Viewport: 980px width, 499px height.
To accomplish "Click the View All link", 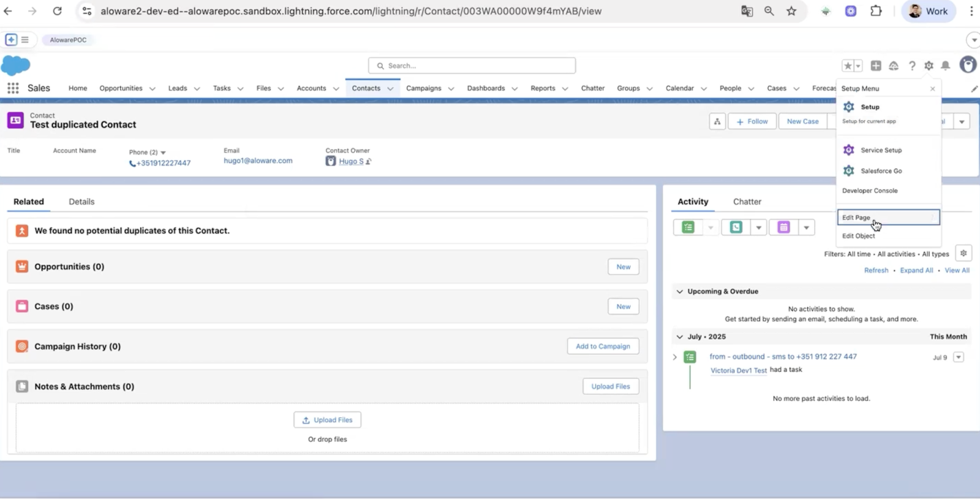I will 957,270.
